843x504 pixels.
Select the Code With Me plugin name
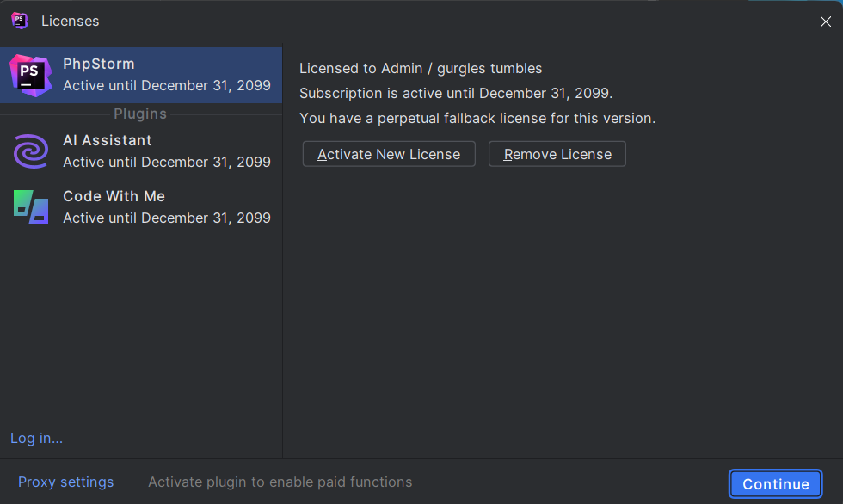coord(114,196)
